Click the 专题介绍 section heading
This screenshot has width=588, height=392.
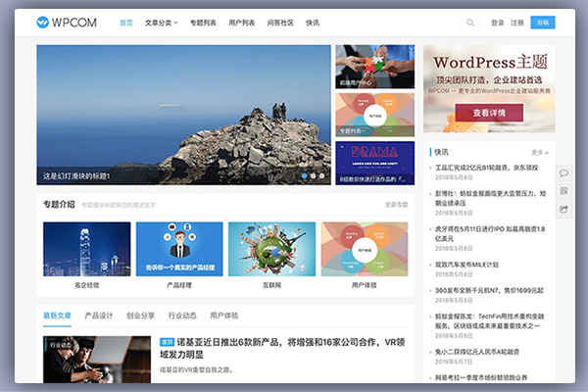(x=59, y=205)
